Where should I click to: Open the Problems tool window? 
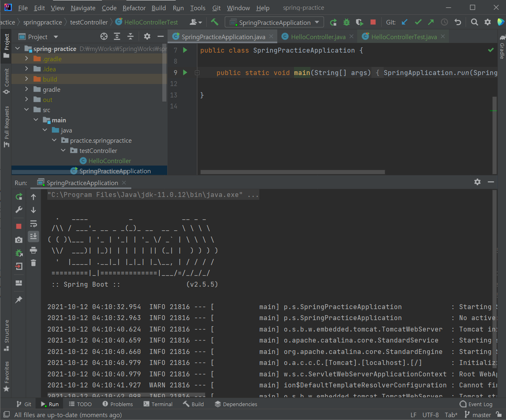tap(117, 404)
